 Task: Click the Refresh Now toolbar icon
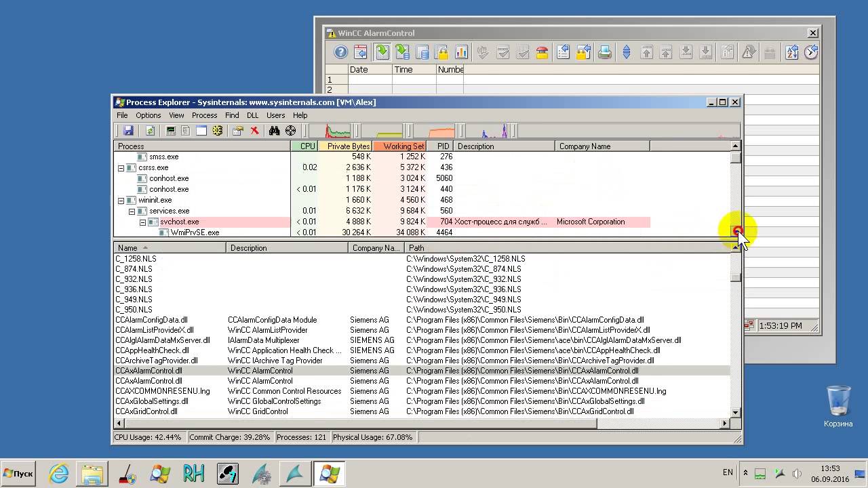(150, 131)
